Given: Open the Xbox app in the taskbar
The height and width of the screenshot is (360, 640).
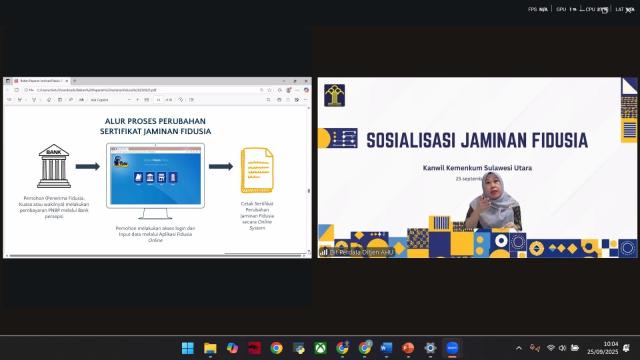Looking at the screenshot, I should 320,348.
